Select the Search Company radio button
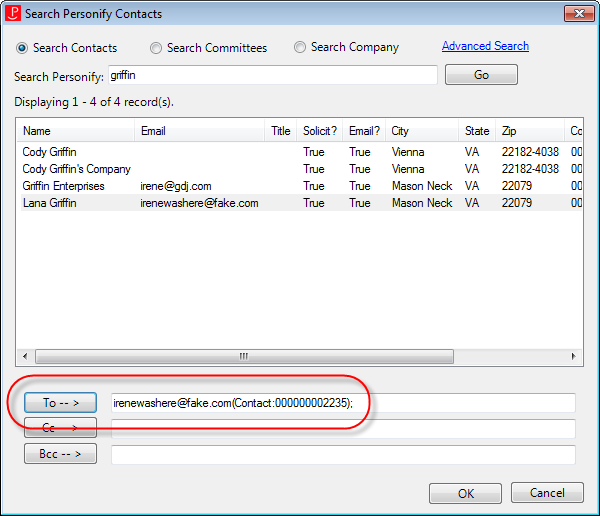 pos(300,47)
